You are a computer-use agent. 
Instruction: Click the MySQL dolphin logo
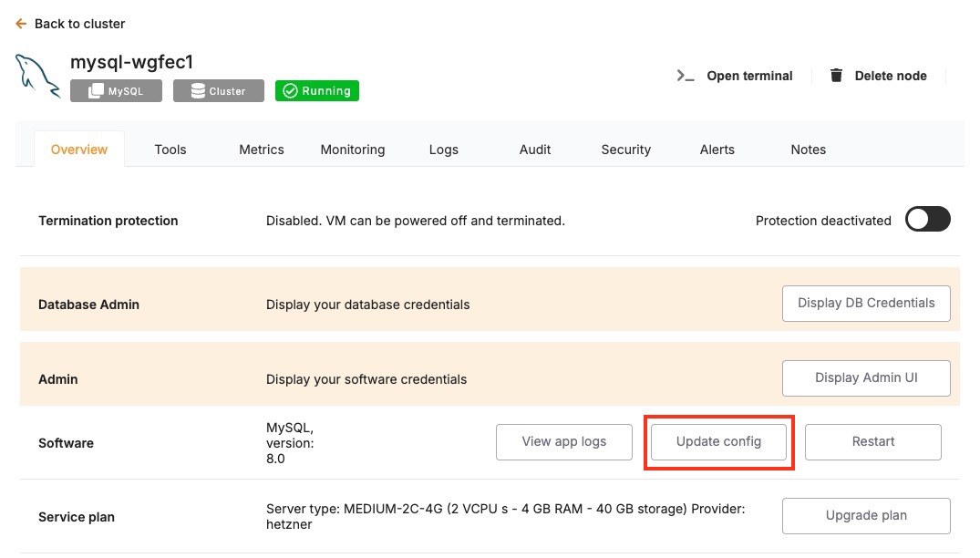(x=37, y=75)
